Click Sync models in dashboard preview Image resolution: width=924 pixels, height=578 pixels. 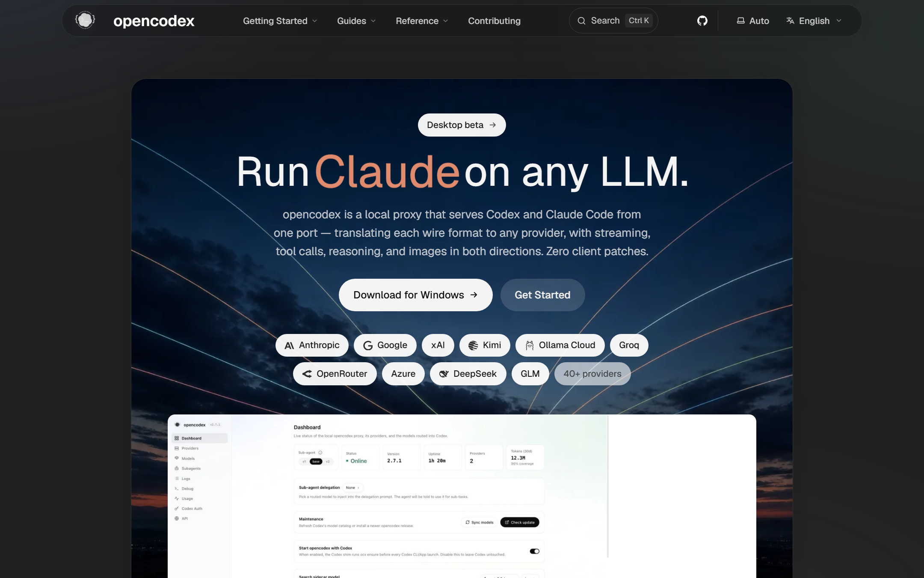(480, 522)
